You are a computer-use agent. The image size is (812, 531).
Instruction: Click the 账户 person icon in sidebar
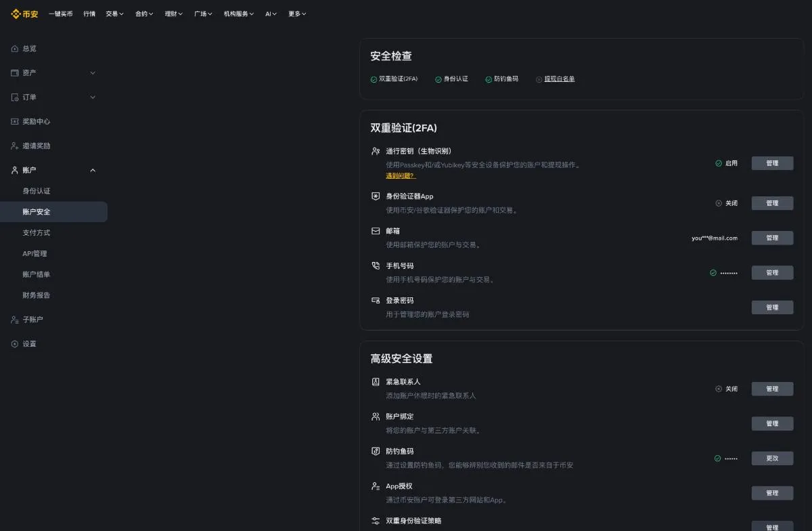click(15, 170)
